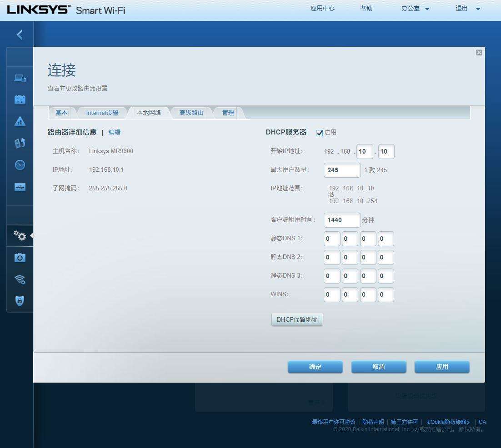Open the Troubleshooting first-aid kit icon

(20, 258)
